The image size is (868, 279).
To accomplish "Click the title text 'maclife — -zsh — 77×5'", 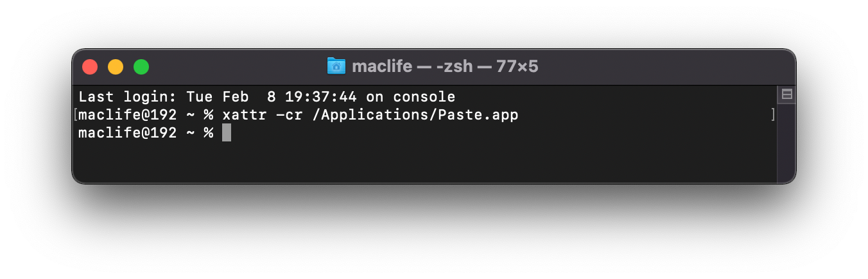I will pos(444,67).
